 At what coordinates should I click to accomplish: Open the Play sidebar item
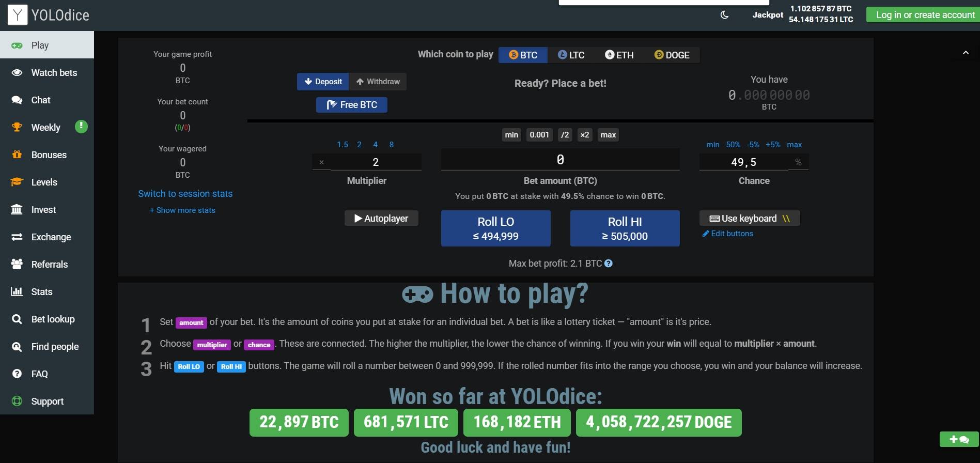pyautogui.click(x=47, y=45)
